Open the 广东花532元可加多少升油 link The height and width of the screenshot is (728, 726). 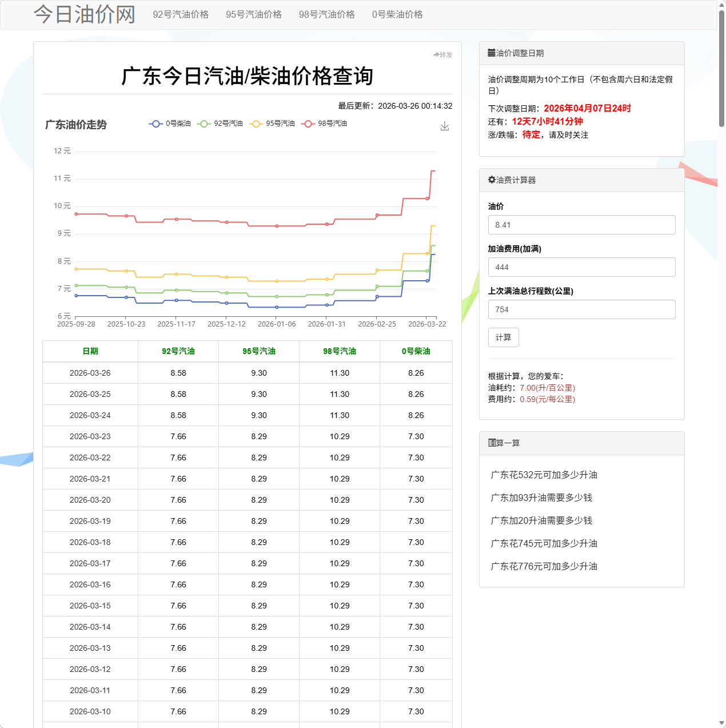point(544,474)
